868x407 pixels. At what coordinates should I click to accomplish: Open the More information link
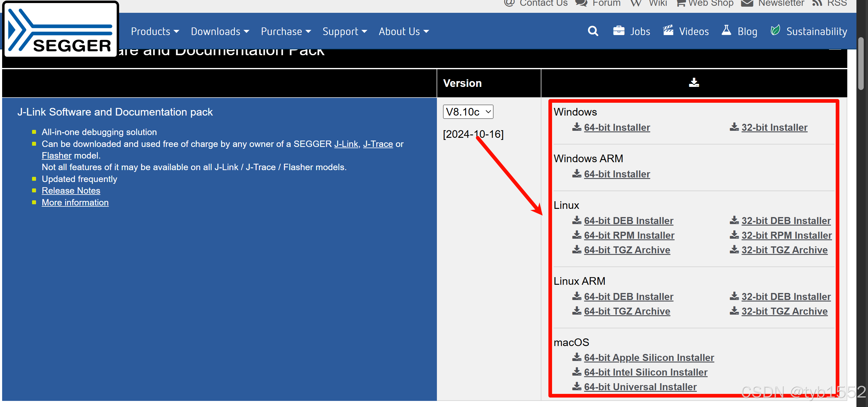pyautogui.click(x=75, y=202)
